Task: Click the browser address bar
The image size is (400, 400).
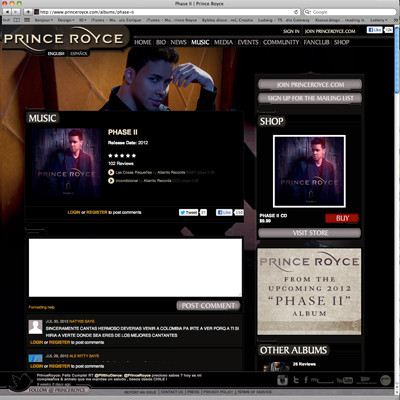Action: [167, 12]
